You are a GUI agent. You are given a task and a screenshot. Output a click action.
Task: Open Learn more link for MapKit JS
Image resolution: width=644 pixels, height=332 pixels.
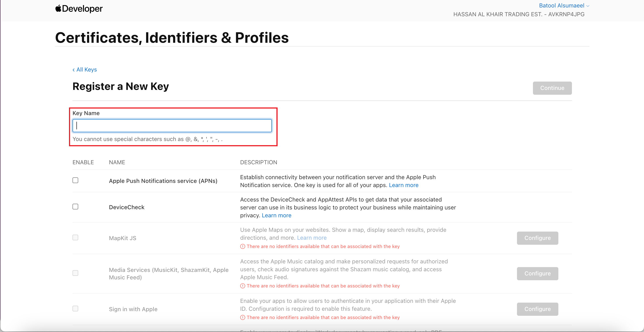coord(312,238)
